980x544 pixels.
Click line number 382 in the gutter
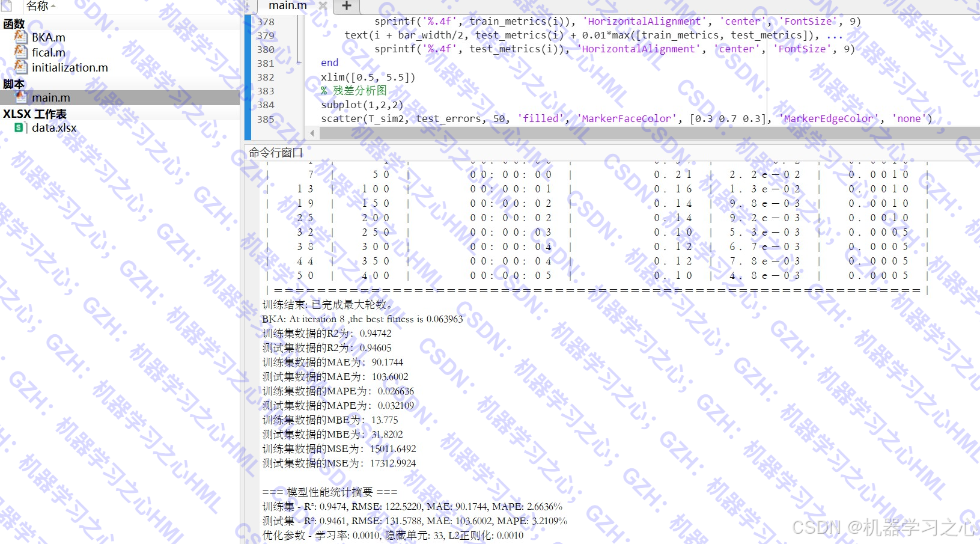[266, 77]
